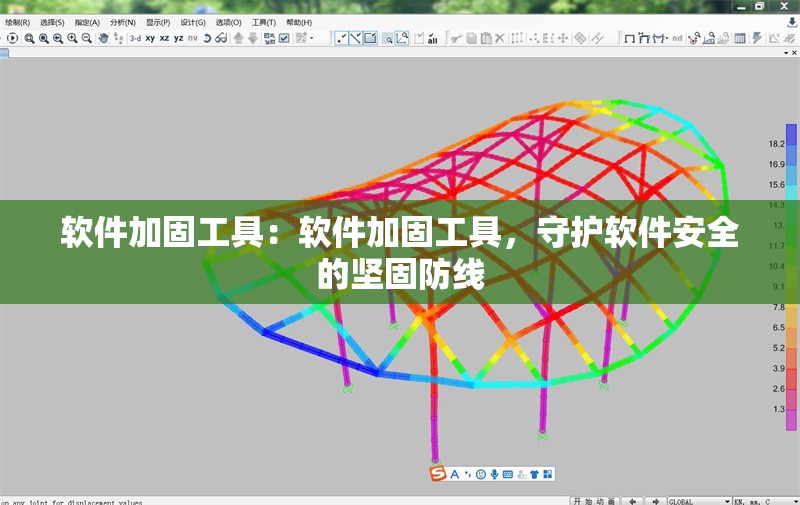Open the 指定(A) assign menu

pos(87,22)
